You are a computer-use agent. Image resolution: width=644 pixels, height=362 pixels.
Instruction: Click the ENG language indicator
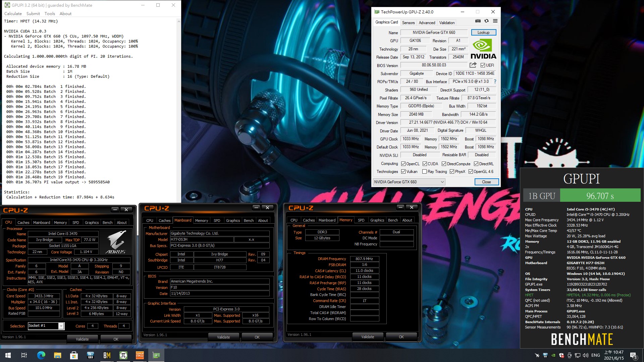pyautogui.click(x=596, y=355)
